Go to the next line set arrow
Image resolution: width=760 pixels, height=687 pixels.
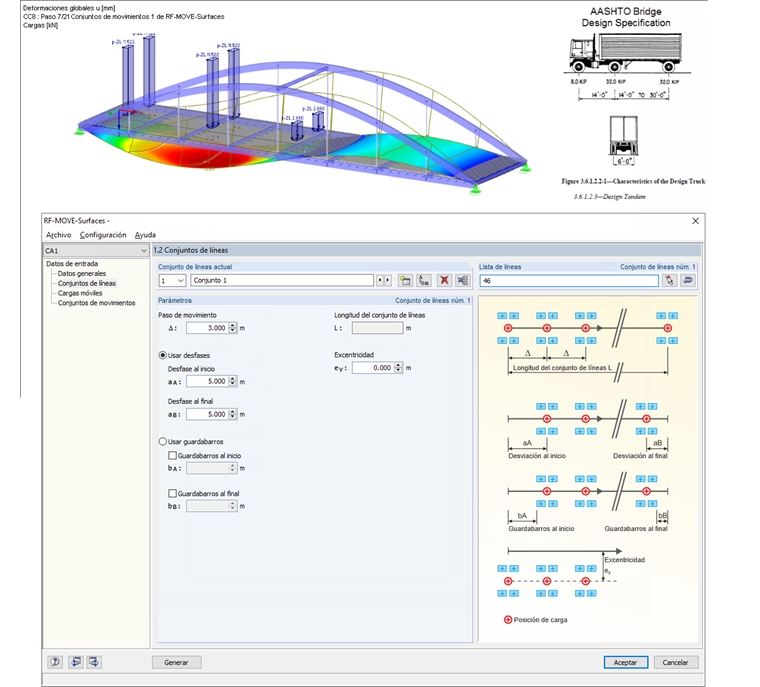[387, 280]
